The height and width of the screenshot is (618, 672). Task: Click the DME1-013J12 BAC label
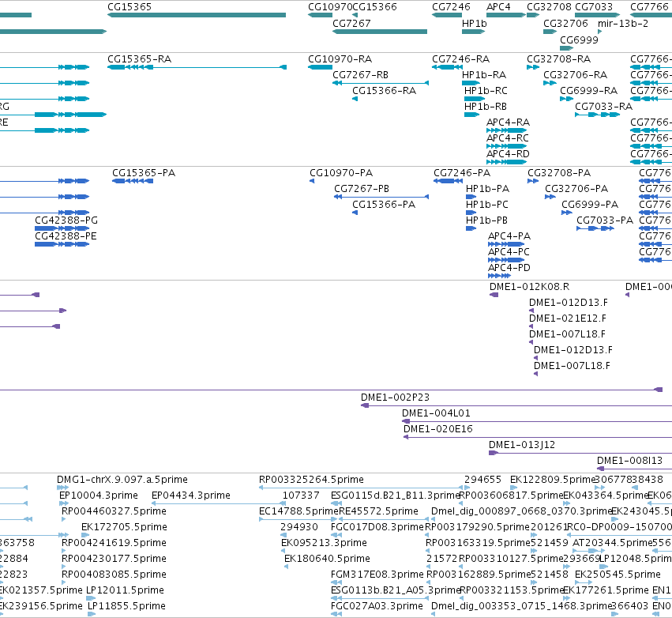[522, 445]
